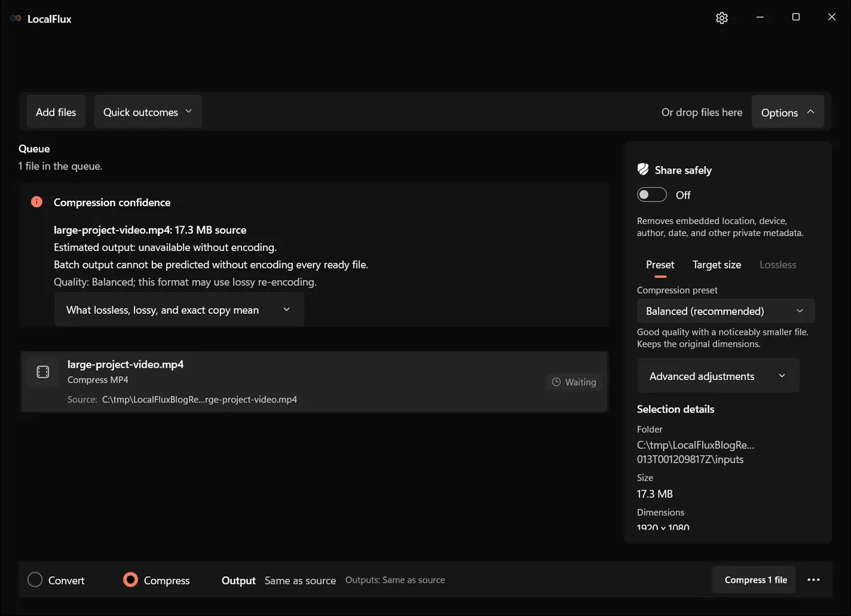This screenshot has height=616, width=851.
Task: Click the Waiting clock status badge
Action: (x=574, y=382)
